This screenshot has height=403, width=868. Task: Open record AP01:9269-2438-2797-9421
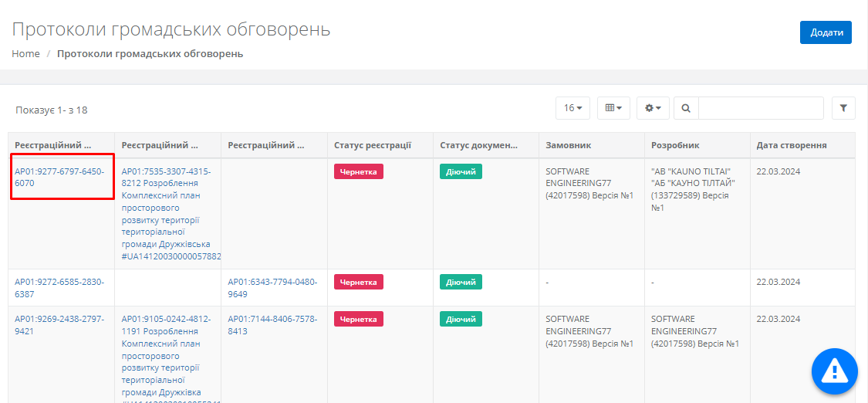pos(59,324)
